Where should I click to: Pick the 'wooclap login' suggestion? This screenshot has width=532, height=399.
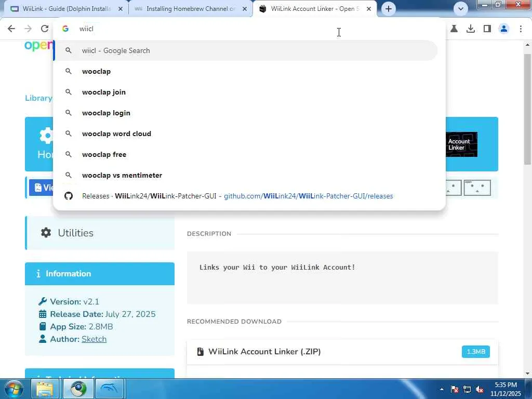pyautogui.click(x=246, y=113)
